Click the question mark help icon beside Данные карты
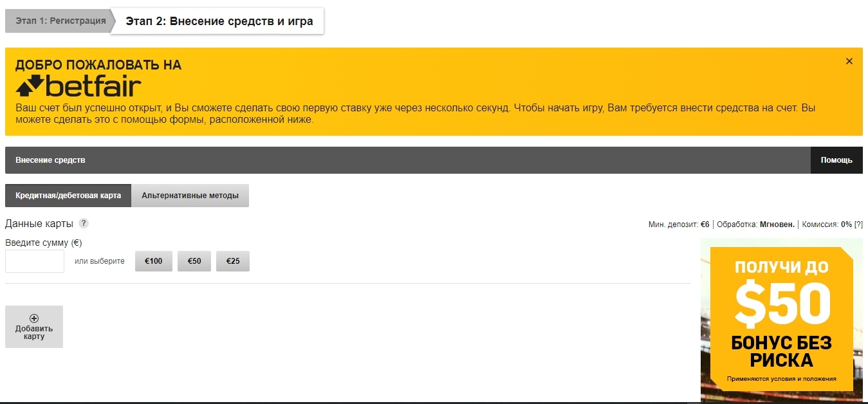Viewport: 868px width, 404px height. [x=84, y=223]
